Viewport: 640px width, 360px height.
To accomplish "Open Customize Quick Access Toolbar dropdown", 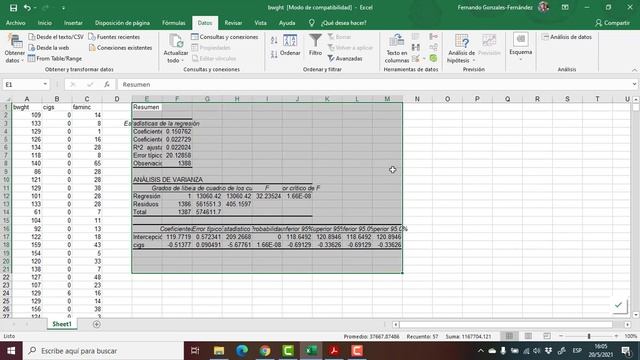I will point(63,8).
